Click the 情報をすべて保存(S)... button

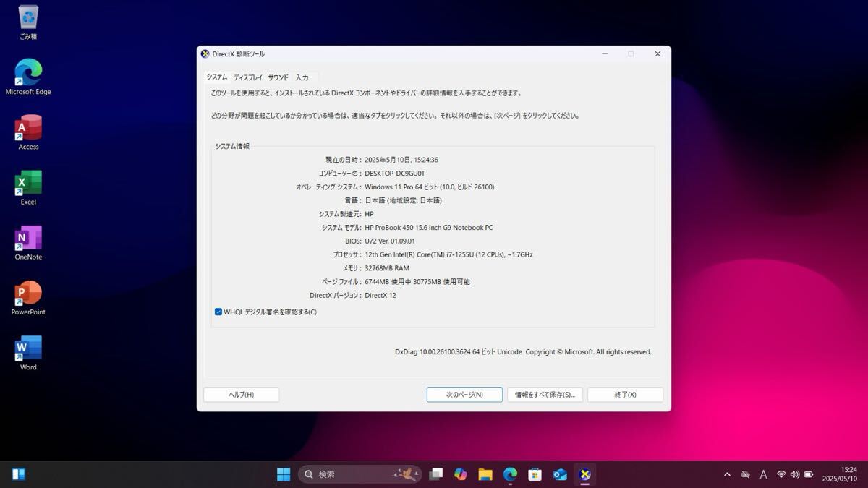coord(545,395)
